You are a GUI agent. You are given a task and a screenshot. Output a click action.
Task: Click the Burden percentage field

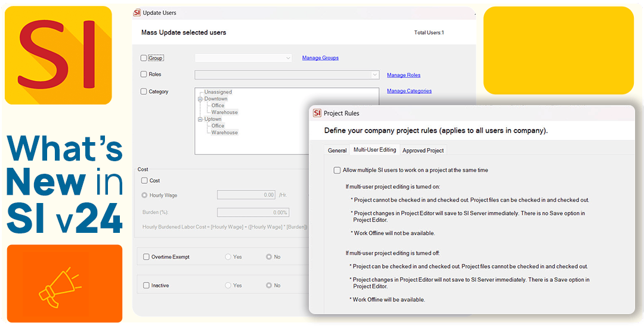point(253,213)
